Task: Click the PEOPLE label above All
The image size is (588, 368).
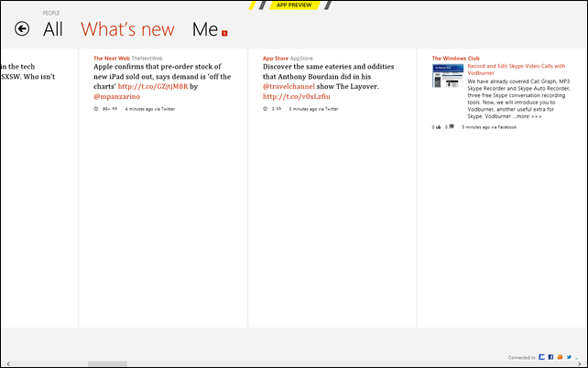Action: 51,13
